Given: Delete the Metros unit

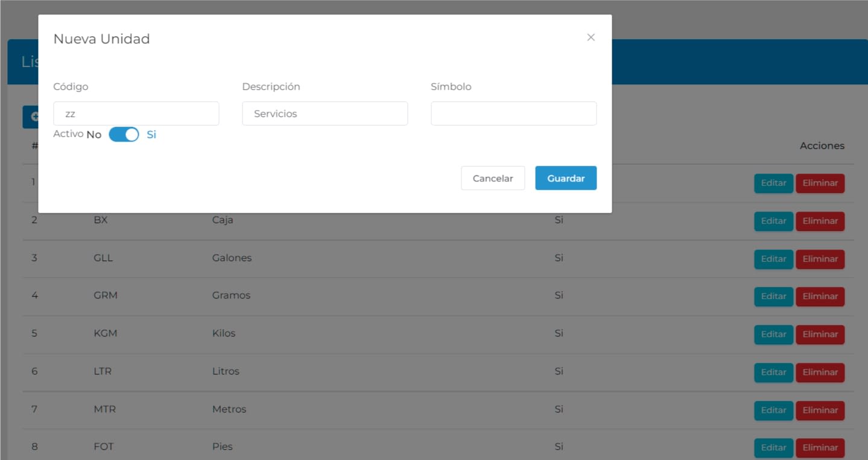Looking at the screenshot, I should click(820, 411).
